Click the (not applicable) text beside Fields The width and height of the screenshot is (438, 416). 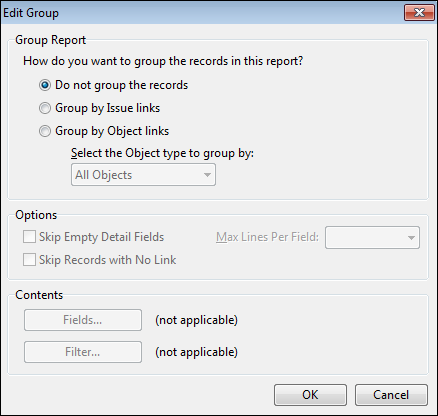[x=196, y=320]
